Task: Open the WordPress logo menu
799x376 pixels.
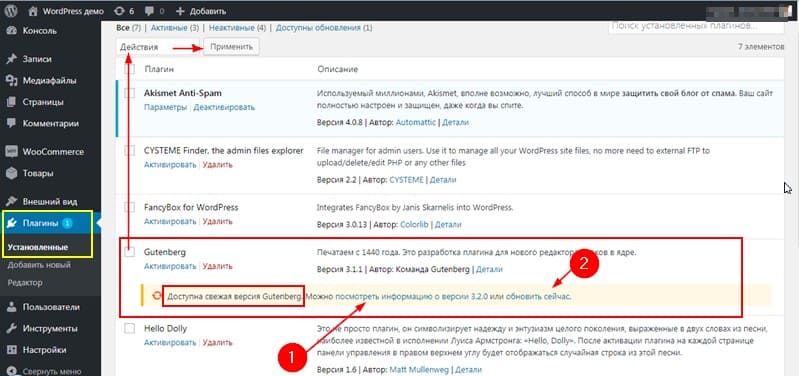Action: (x=11, y=10)
